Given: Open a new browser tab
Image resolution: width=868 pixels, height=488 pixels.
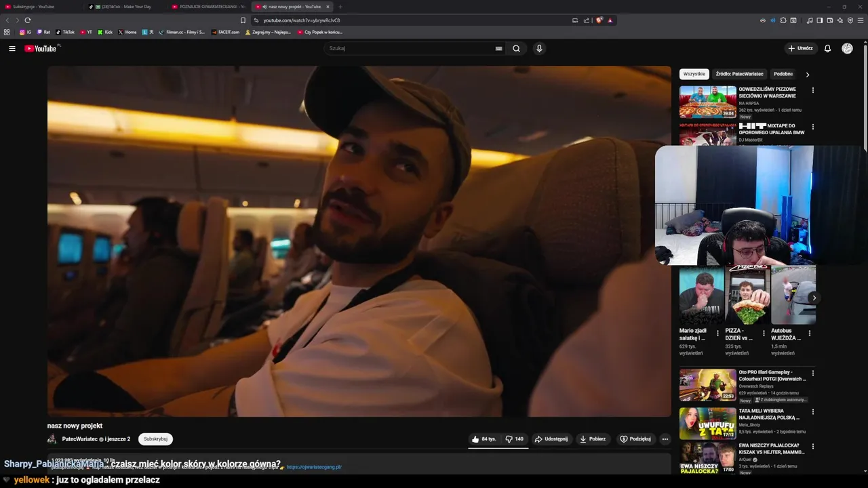Looking at the screenshot, I should pos(340,7).
